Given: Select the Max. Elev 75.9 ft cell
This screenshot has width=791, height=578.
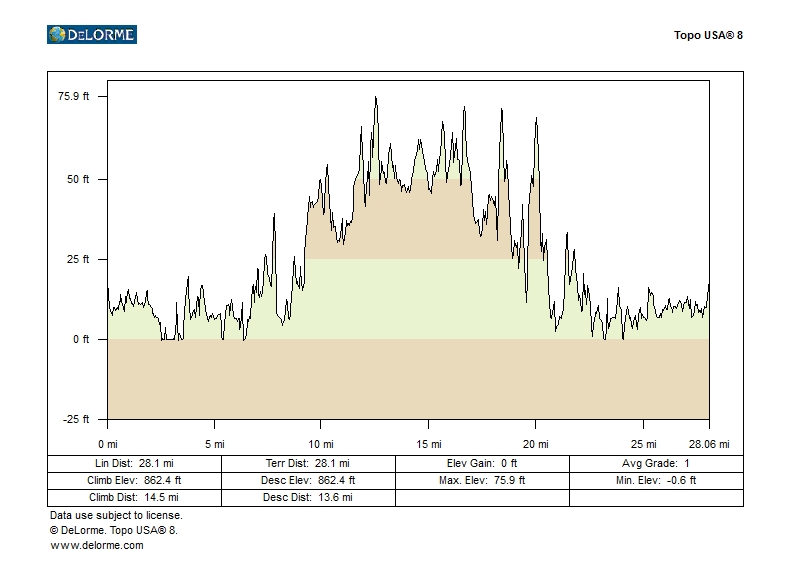Looking at the screenshot, I should pyautogui.click(x=482, y=480).
